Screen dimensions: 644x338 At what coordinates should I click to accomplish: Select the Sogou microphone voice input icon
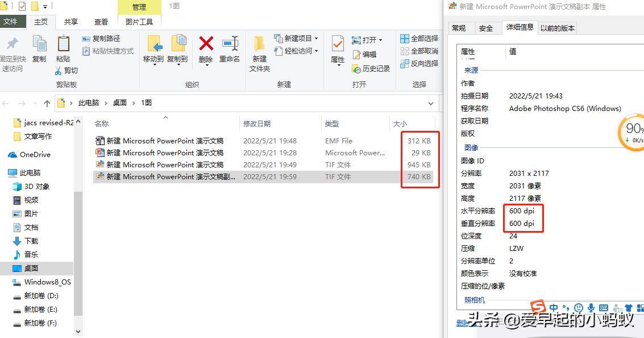tap(591, 308)
